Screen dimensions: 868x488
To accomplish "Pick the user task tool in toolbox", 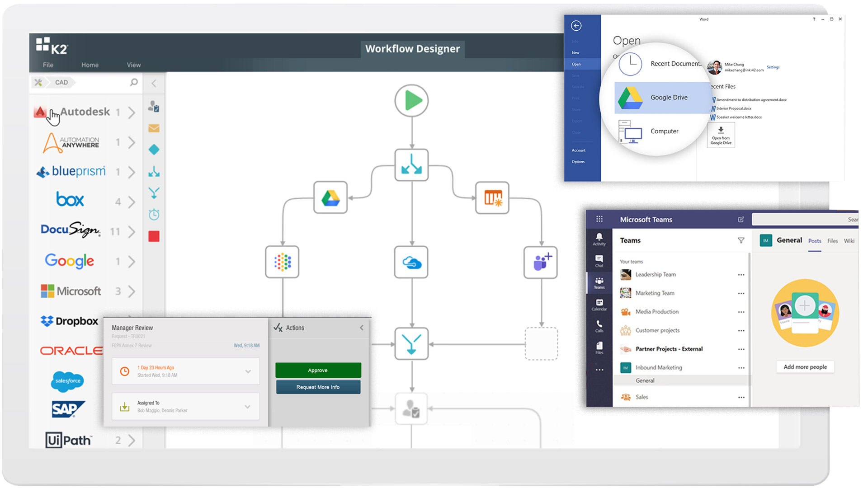I will (154, 107).
